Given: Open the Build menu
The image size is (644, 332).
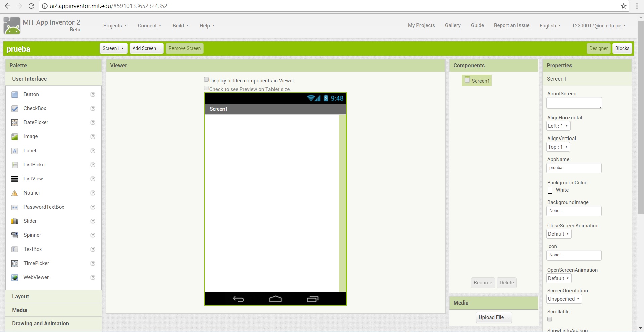Looking at the screenshot, I should (x=180, y=26).
